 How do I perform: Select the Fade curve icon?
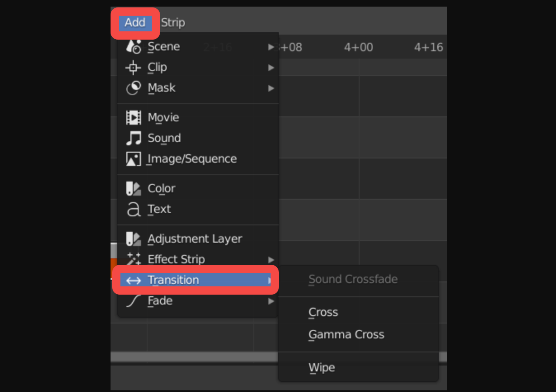[x=133, y=301]
